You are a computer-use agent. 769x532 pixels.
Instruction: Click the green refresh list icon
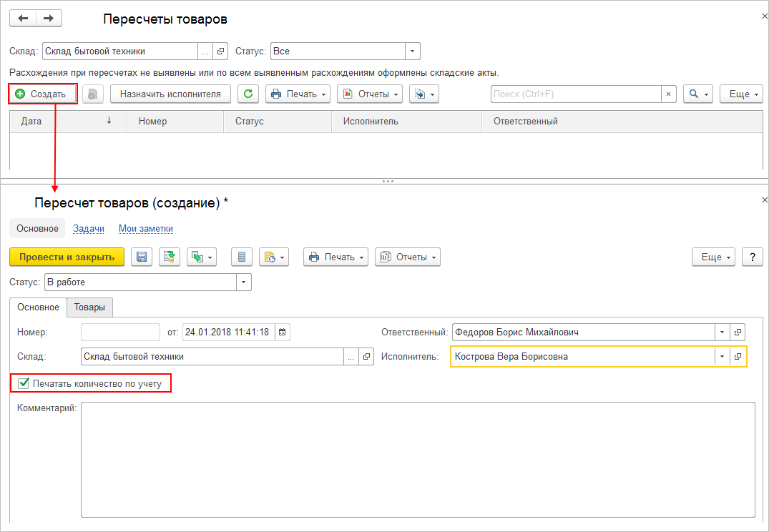(x=248, y=94)
